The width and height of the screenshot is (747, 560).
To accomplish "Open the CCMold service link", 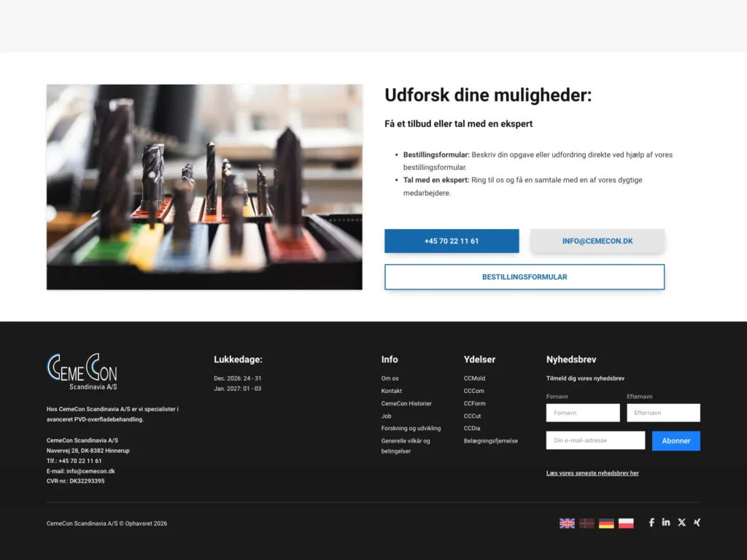I will 474,378.
